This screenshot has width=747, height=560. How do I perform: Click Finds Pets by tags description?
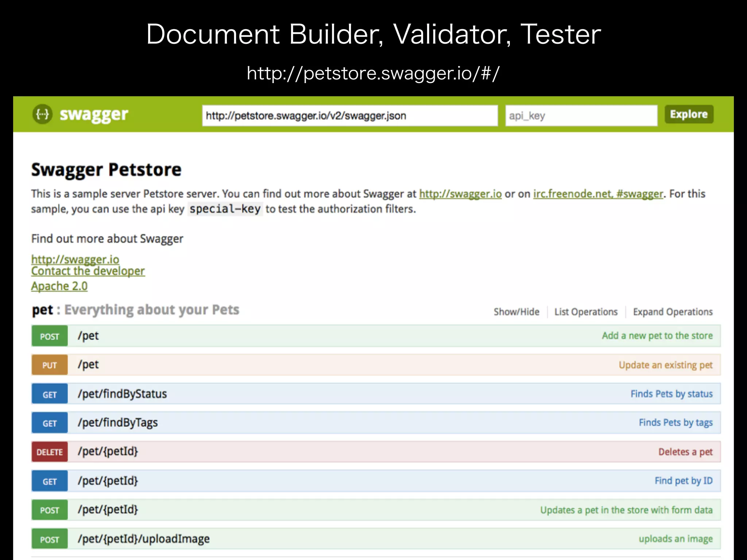click(676, 423)
